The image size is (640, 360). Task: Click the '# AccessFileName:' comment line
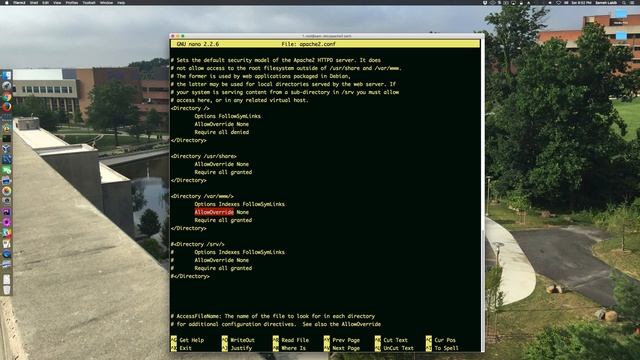point(273,316)
